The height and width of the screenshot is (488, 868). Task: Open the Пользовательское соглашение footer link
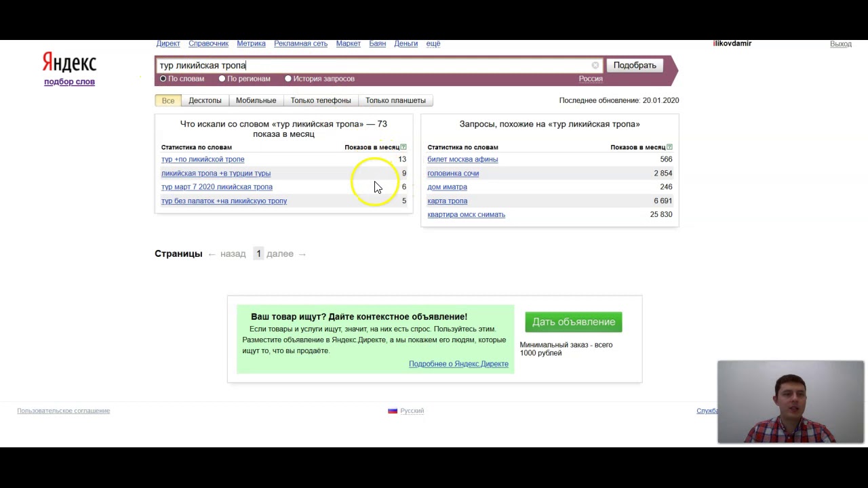(63, 411)
